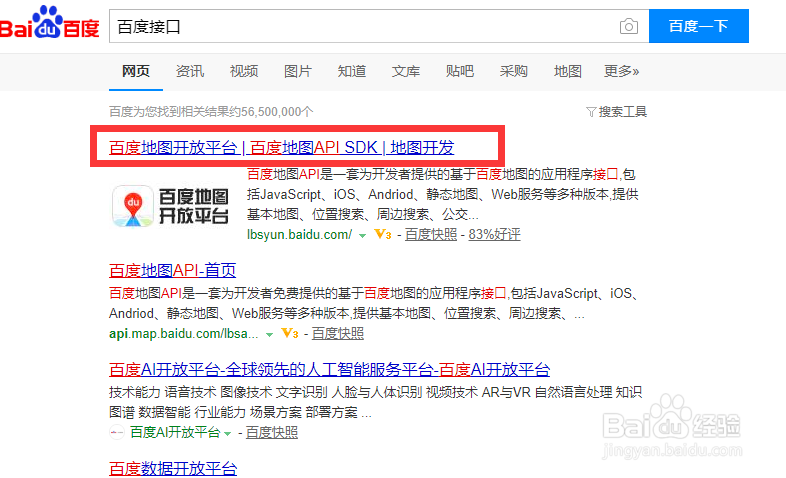Open 搜索工具 filter

(617, 112)
